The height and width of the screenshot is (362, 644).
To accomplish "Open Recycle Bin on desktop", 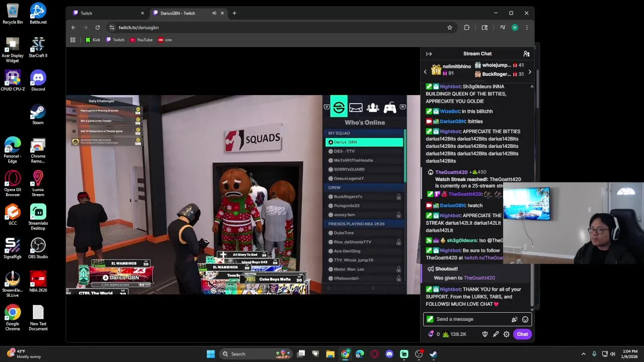I will 13,14.
